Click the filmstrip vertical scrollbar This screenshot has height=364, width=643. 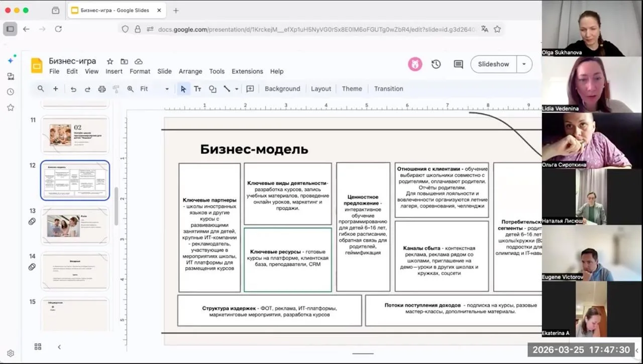coord(117,206)
